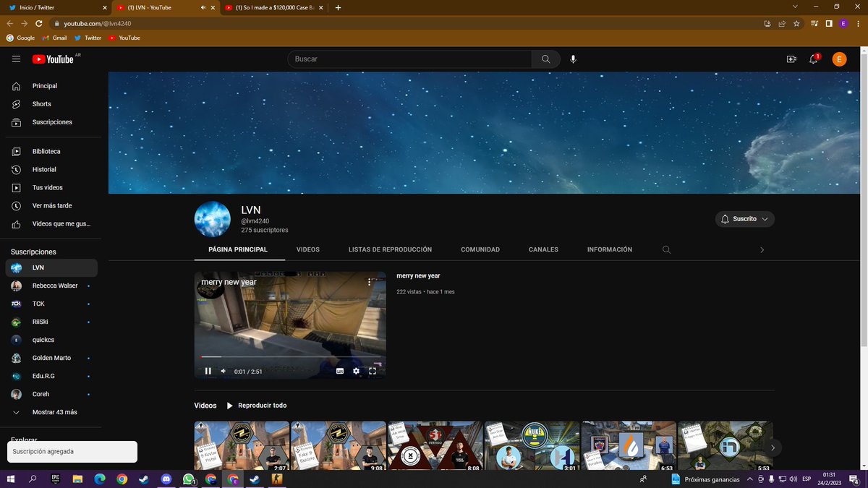
Task: Show more videos with the carousel arrow
Action: coord(773,448)
